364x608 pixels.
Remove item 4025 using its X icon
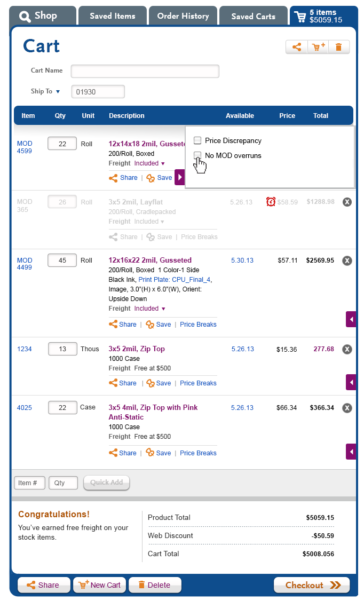pos(347,407)
